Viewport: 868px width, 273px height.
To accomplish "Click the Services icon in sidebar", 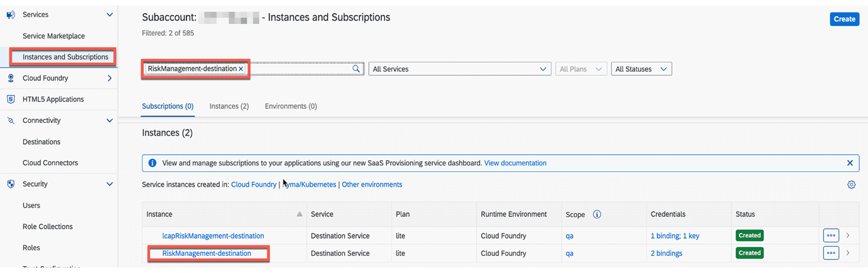I will [10, 15].
